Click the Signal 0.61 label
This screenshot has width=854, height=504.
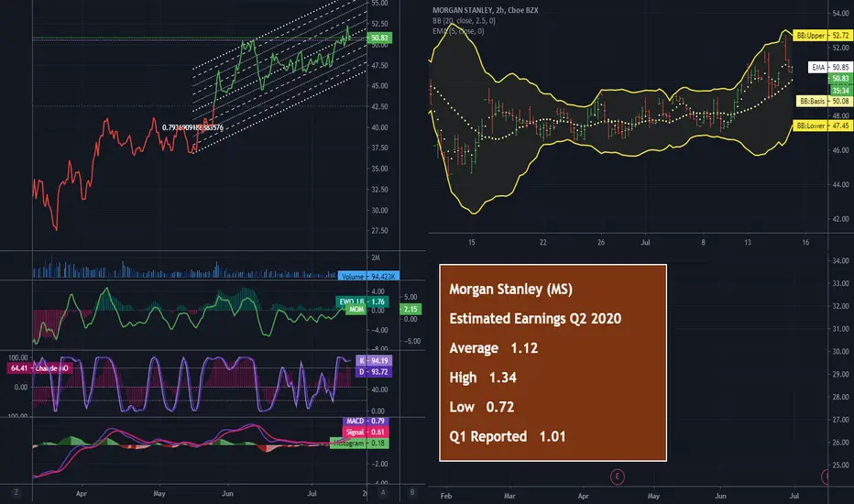[366, 433]
